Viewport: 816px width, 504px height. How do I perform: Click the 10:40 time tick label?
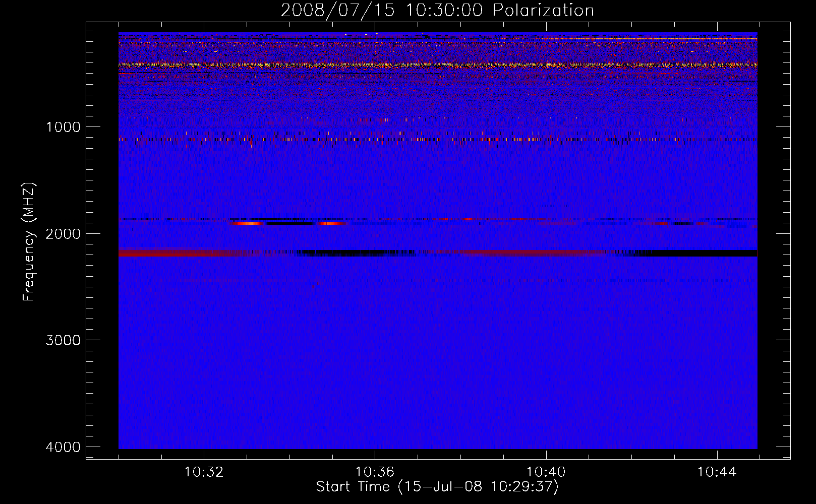(546, 472)
